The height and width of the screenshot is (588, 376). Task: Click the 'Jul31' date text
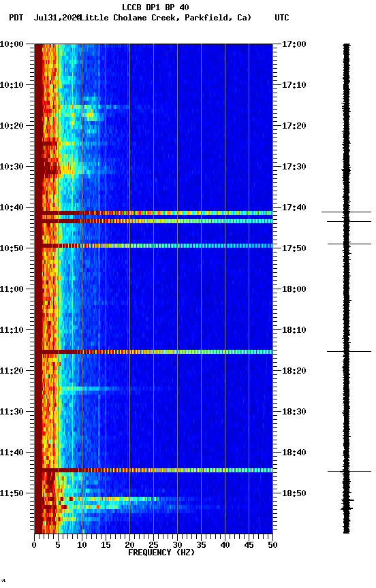click(46, 18)
